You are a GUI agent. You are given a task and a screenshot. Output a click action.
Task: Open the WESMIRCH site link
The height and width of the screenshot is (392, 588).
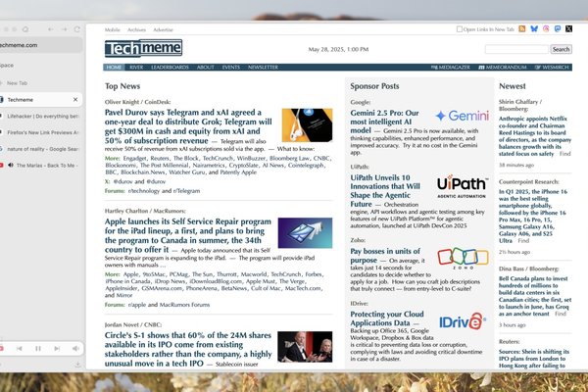(x=552, y=68)
